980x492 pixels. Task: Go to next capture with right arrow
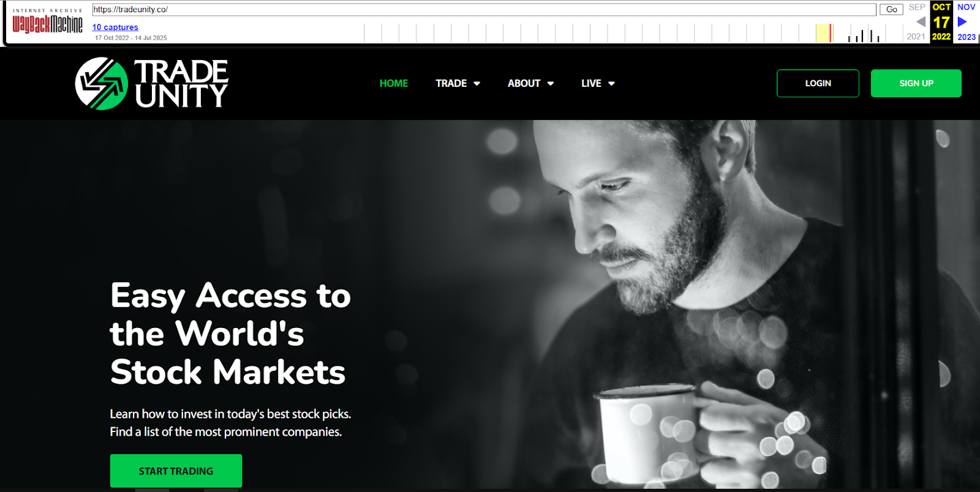pos(962,21)
